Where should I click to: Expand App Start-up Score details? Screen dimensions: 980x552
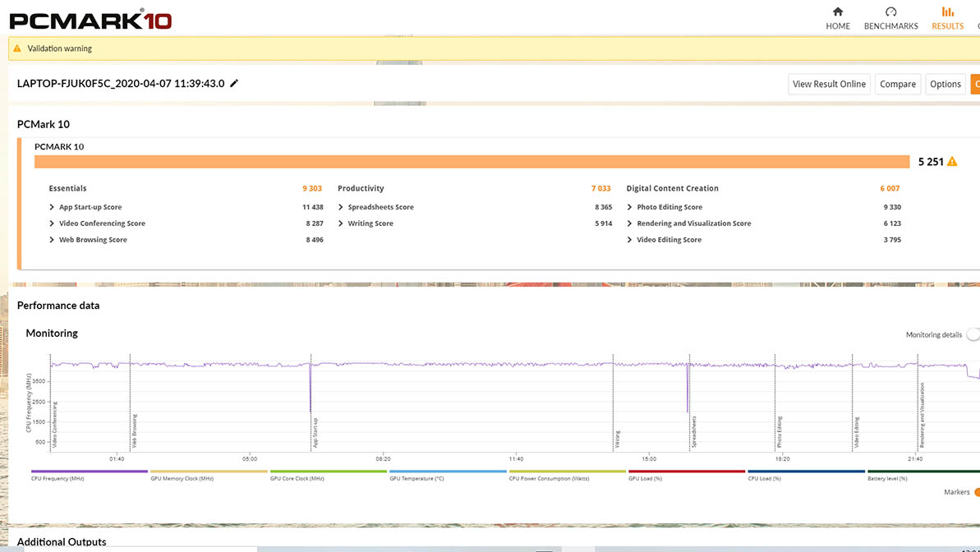pyautogui.click(x=52, y=207)
